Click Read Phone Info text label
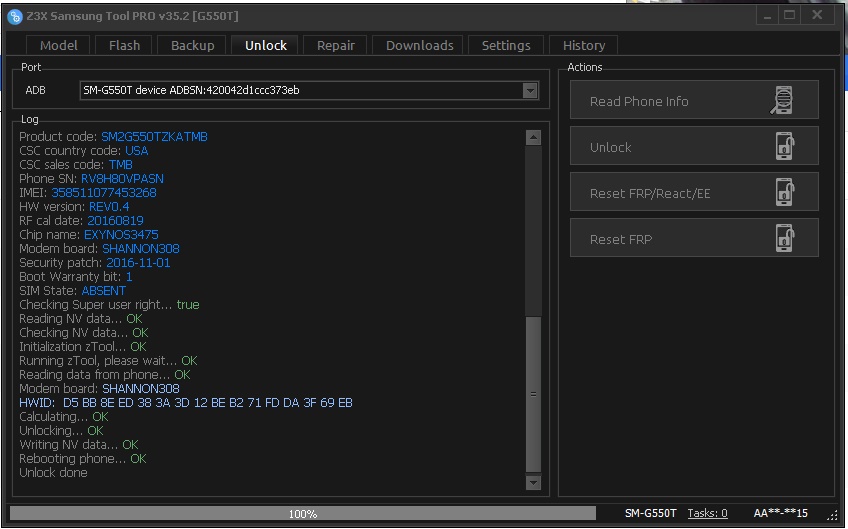Screen dimensions: 848x529 pos(639,101)
